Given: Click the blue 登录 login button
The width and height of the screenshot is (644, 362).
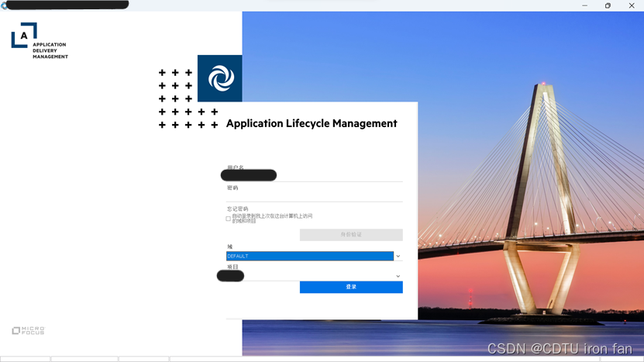Looking at the screenshot, I should [351, 287].
